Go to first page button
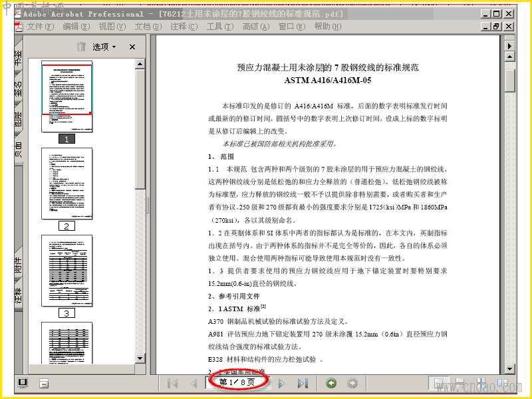The height and width of the screenshot is (399, 532). pos(173,384)
